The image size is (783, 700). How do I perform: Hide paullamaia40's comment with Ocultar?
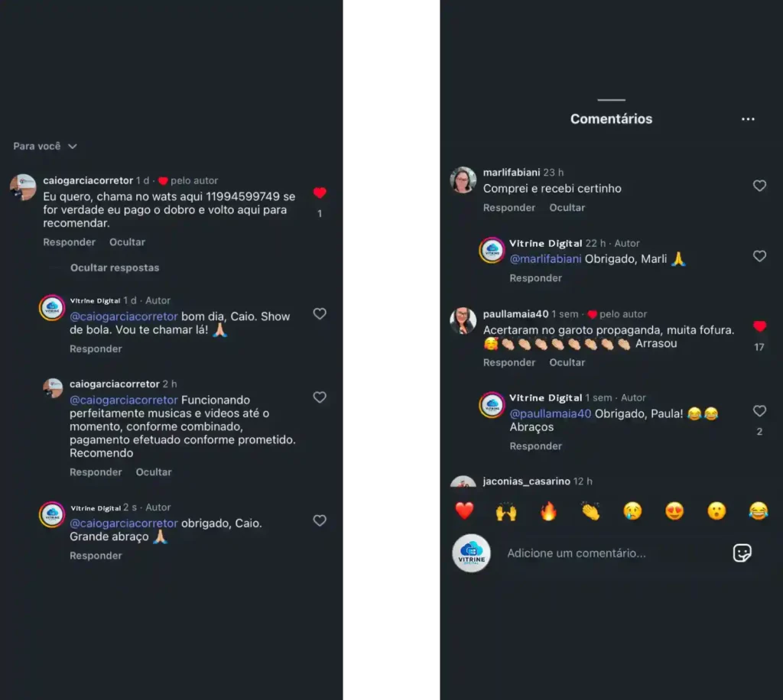point(567,362)
